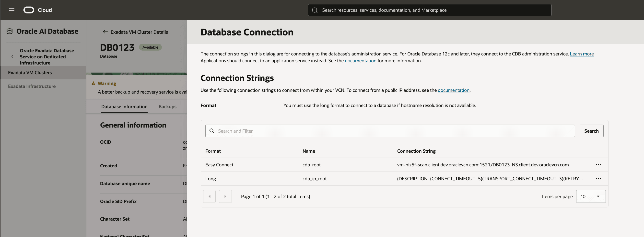Go to previous page of connection strings
Screen dimensions: 644x237
pyautogui.click(x=209, y=197)
